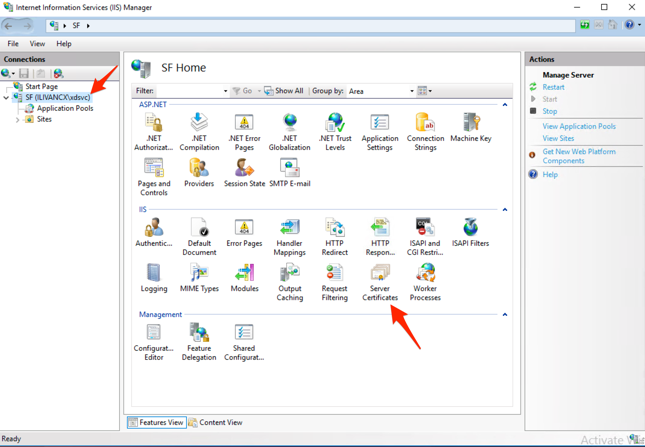This screenshot has width=645, height=447.
Task: Open .NET Globalization feature
Action: click(290, 132)
